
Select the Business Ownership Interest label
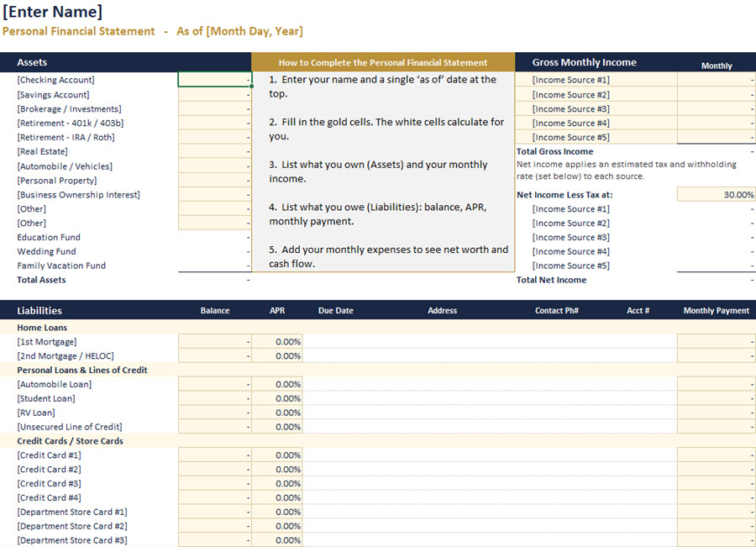tap(79, 194)
